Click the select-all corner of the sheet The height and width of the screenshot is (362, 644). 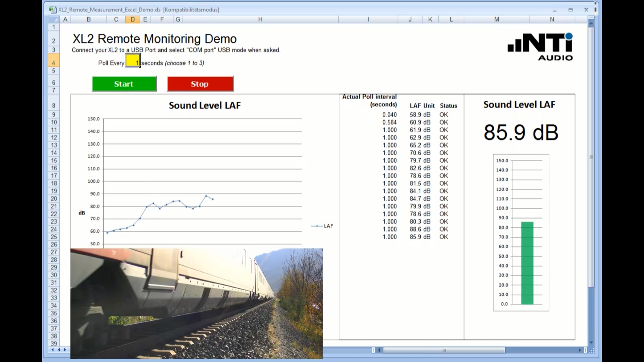click(54, 19)
